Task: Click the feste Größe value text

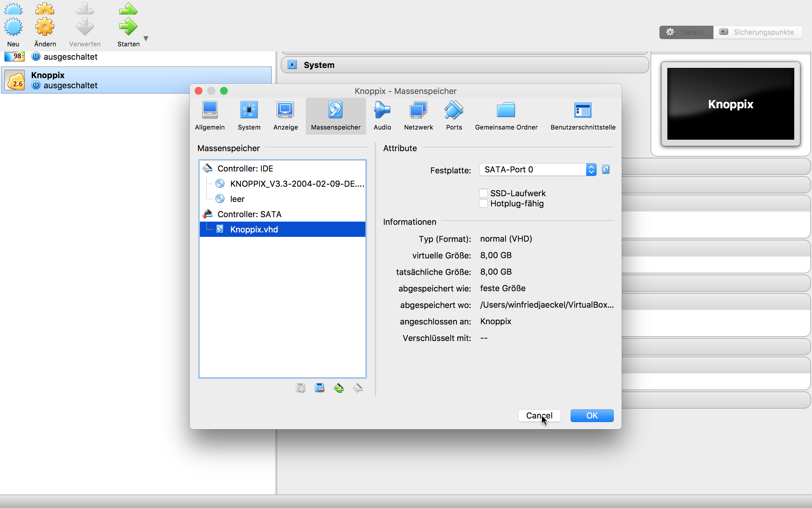Action: (x=503, y=288)
